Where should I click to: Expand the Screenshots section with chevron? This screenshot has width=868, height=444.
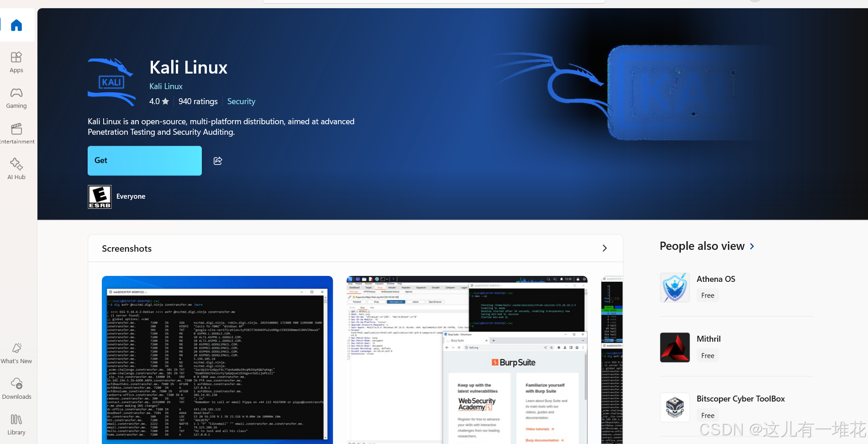tap(605, 248)
